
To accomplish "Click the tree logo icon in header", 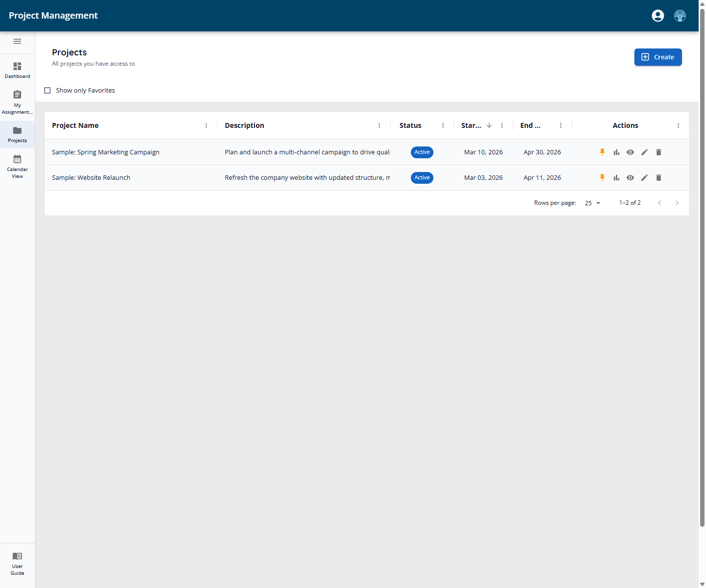I will click(x=680, y=16).
